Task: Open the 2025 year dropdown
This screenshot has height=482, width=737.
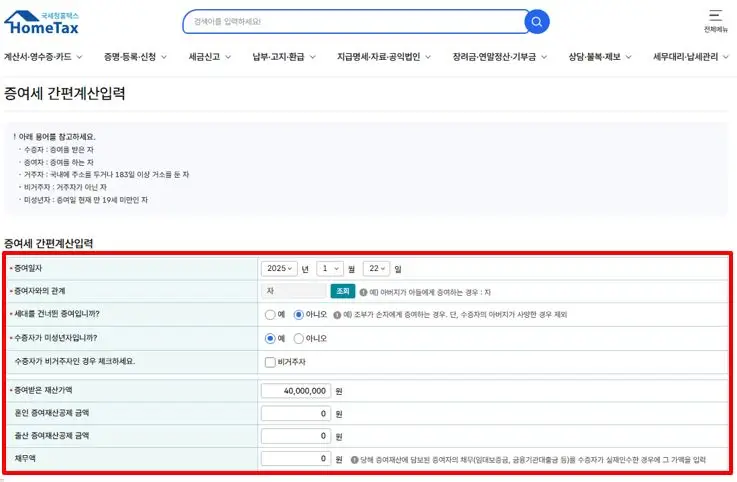Action: coord(279,269)
